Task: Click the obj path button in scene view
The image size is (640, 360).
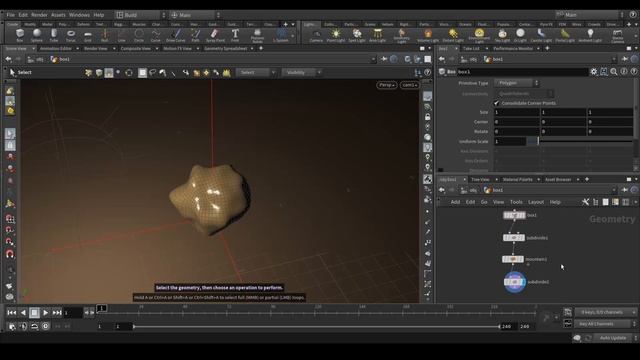Action: 36,59
